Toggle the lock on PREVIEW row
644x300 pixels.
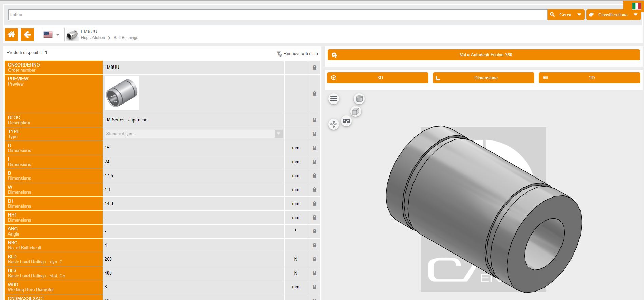(314, 94)
